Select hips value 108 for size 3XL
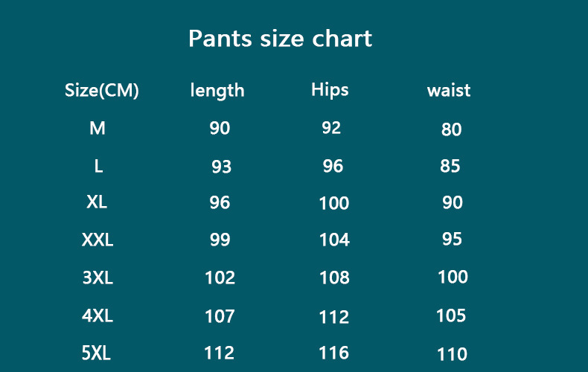Image resolution: width=588 pixels, height=372 pixels. (x=334, y=278)
